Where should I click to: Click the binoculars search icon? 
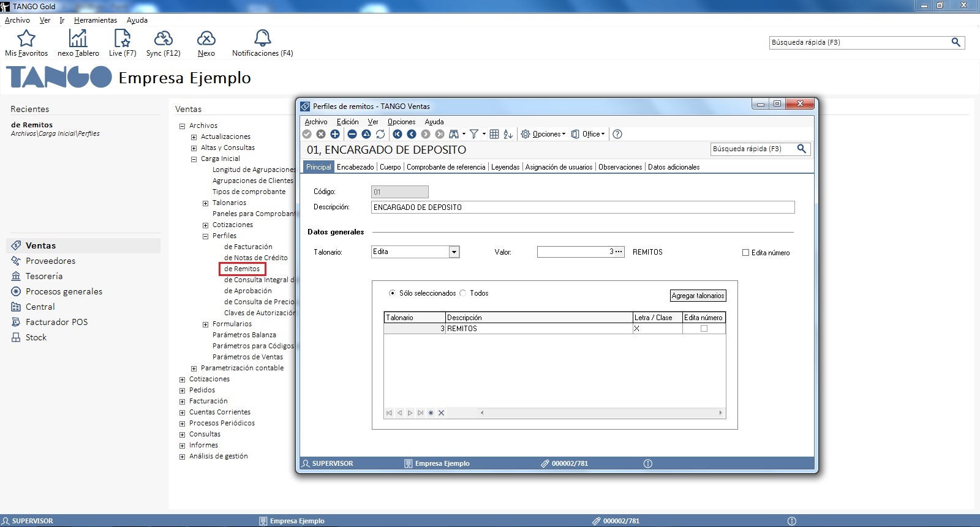pyautogui.click(x=454, y=134)
